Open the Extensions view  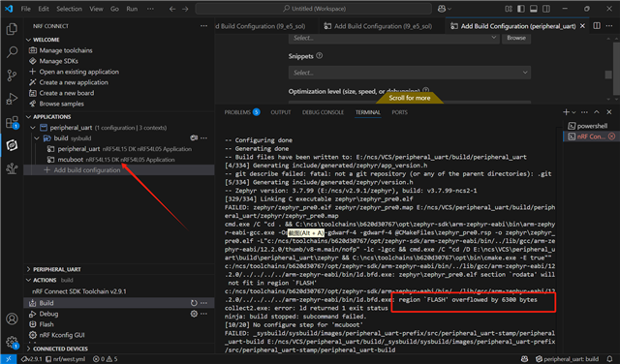(12, 122)
